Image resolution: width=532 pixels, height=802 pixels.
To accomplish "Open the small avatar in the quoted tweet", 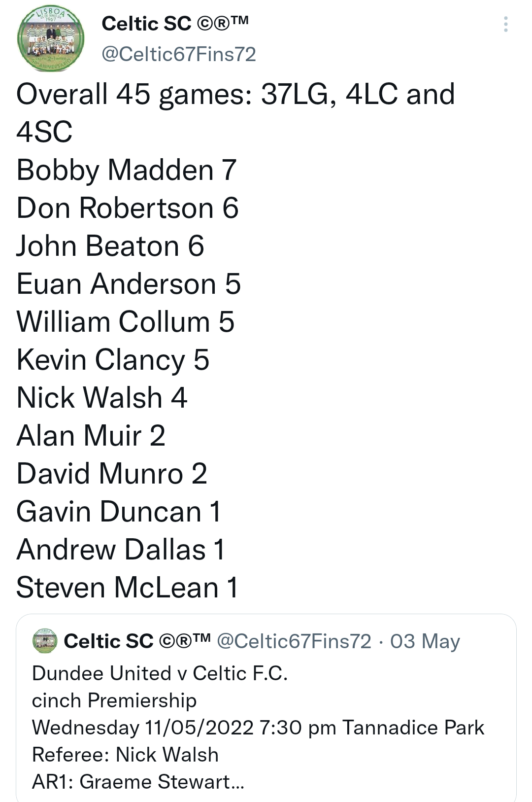I will pyautogui.click(x=45, y=641).
